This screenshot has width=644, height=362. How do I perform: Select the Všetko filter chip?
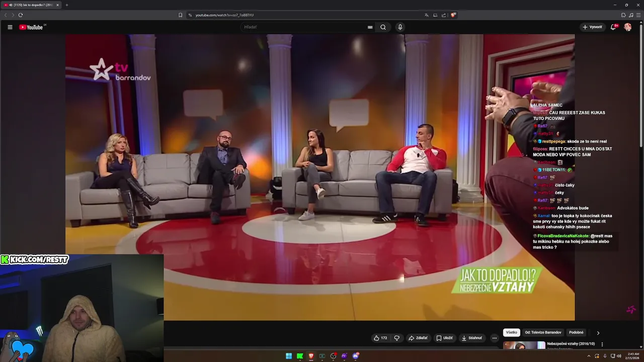click(511, 332)
